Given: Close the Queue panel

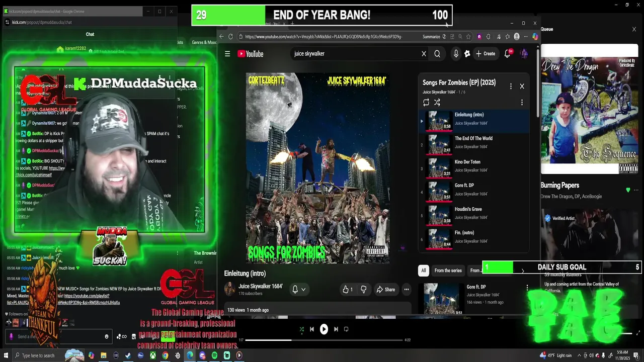Looking at the screenshot, I should [x=634, y=29].
